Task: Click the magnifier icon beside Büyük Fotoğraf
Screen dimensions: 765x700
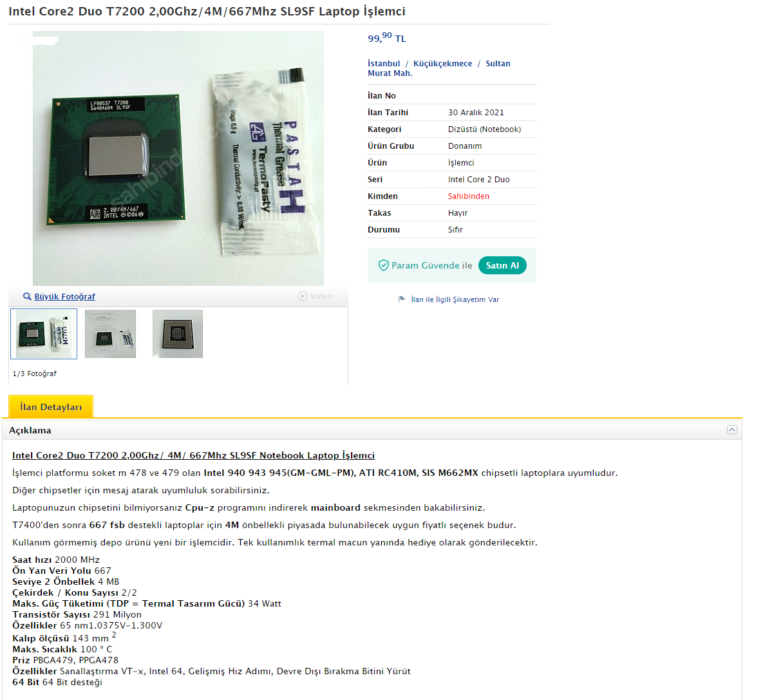Action: tap(27, 297)
